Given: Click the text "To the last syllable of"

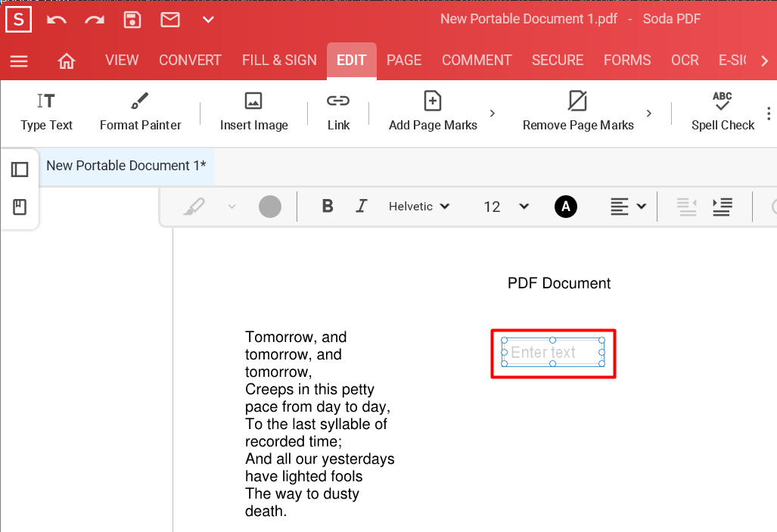Looking at the screenshot, I should (316, 424).
